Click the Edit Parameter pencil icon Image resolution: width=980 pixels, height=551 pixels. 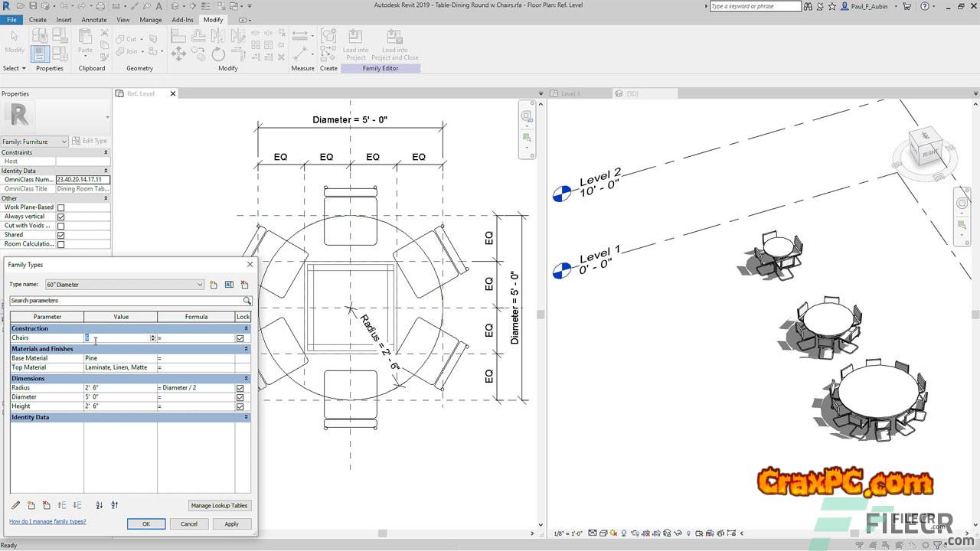click(16, 505)
